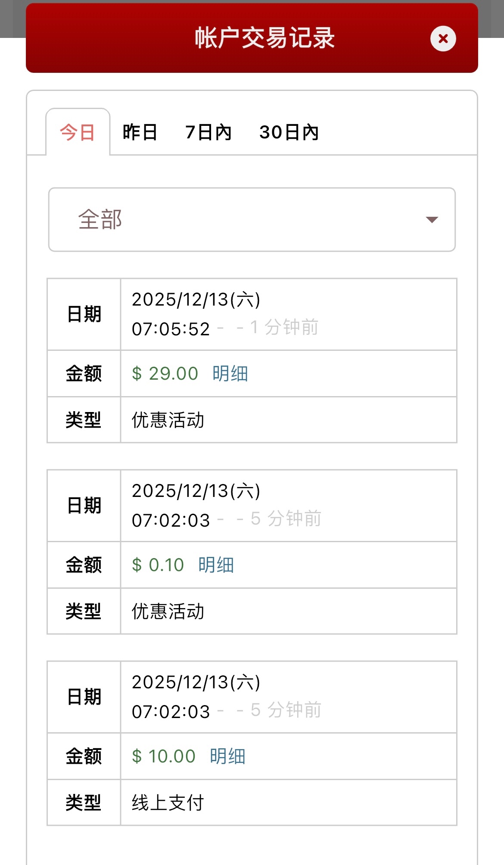The height and width of the screenshot is (865, 504).
Task: View 明细 for the $29.00 transaction
Action: point(230,374)
